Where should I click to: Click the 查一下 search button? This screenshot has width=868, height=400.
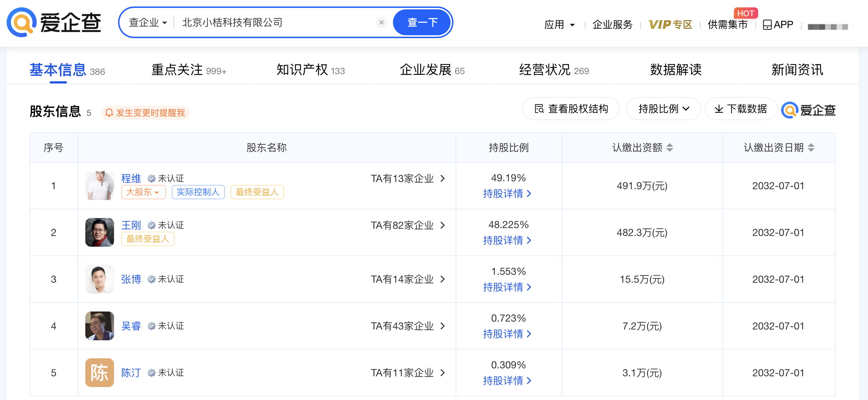point(422,22)
